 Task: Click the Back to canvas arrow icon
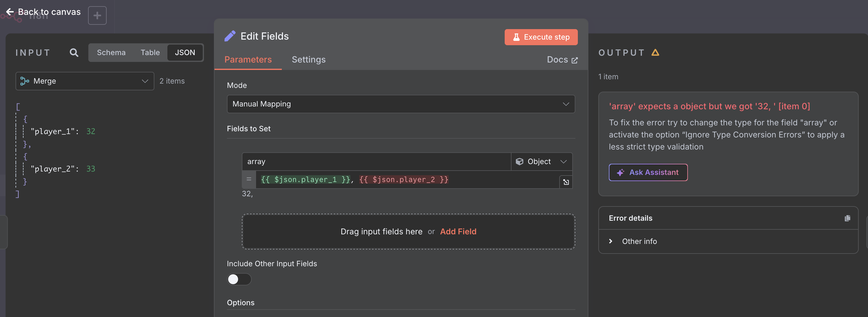[x=10, y=12]
